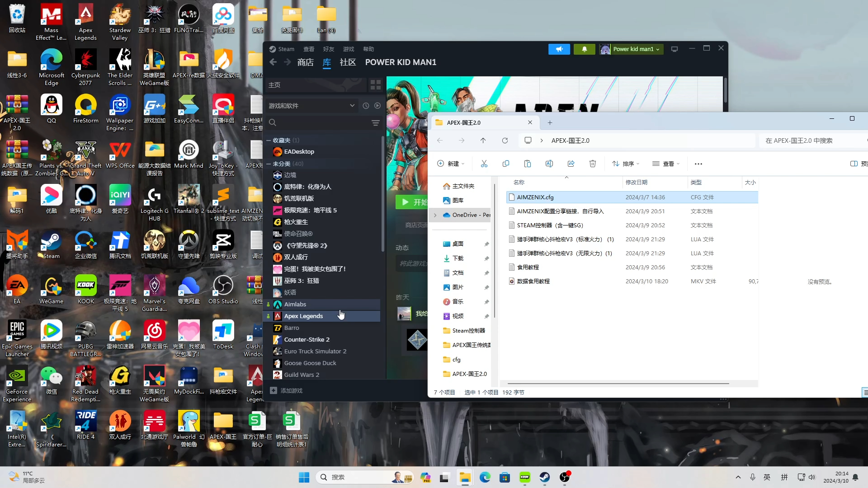Click the Paste icon in the Explorer toolbar

click(x=528, y=164)
